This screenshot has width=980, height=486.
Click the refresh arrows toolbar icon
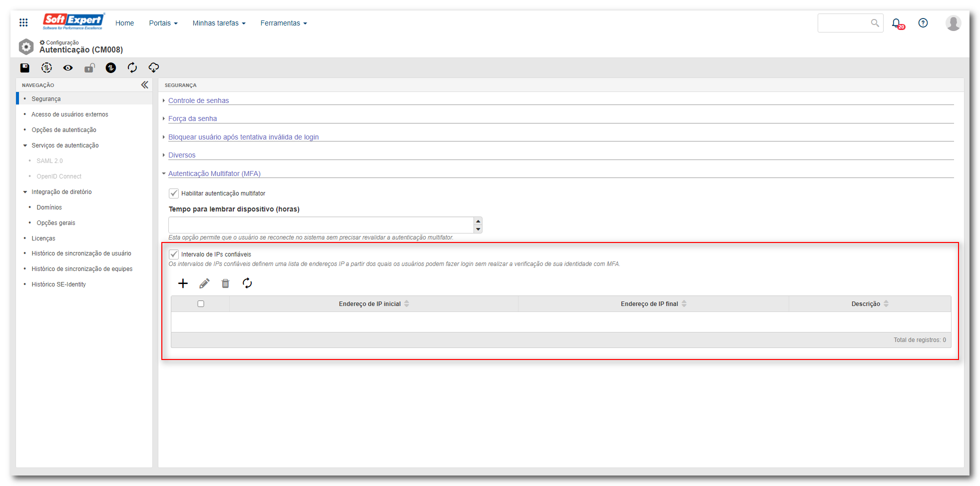coord(132,67)
